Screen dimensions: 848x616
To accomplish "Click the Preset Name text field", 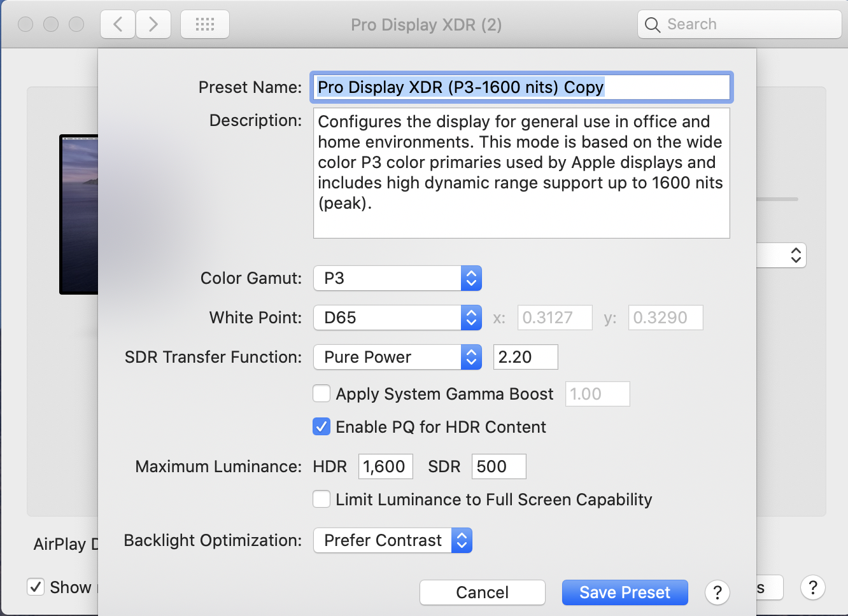I will click(x=521, y=87).
